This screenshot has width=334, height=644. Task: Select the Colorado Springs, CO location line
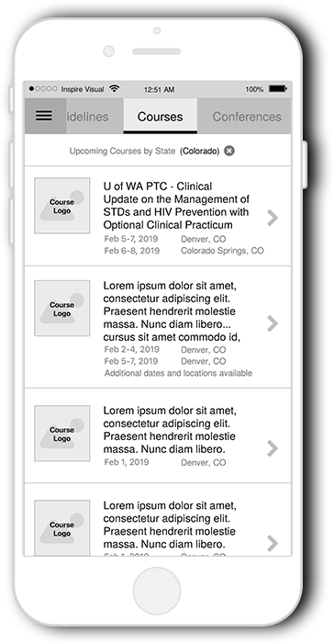[x=222, y=251]
